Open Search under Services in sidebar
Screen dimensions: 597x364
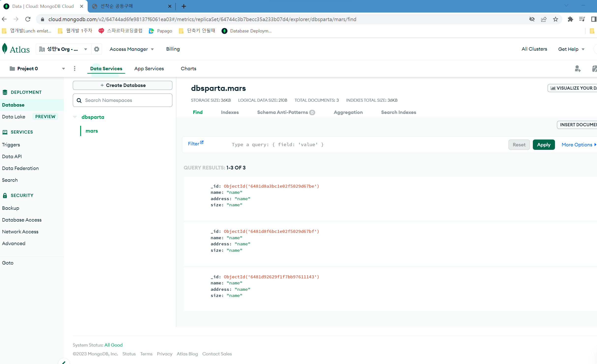(x=10, y=180)
